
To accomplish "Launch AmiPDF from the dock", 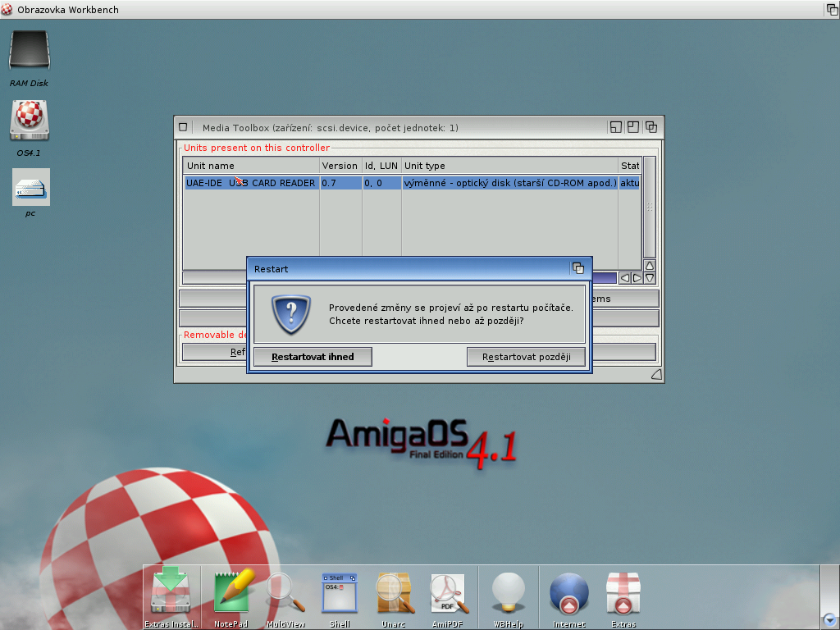I will point(449,592).
